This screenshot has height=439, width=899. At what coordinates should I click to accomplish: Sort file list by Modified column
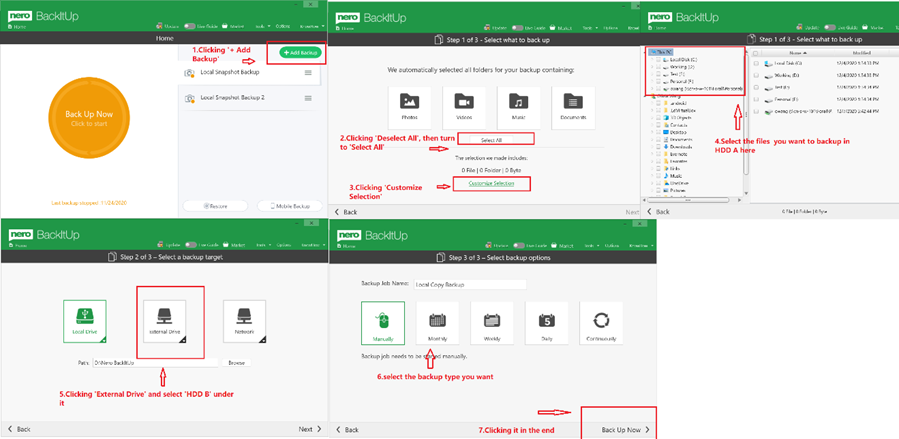[x=862, y=53]
